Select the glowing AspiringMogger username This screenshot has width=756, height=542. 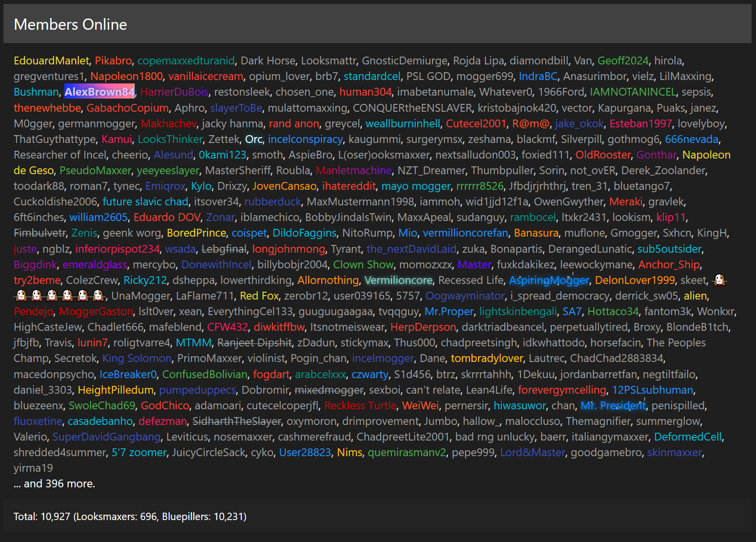(x=549, y=280)
